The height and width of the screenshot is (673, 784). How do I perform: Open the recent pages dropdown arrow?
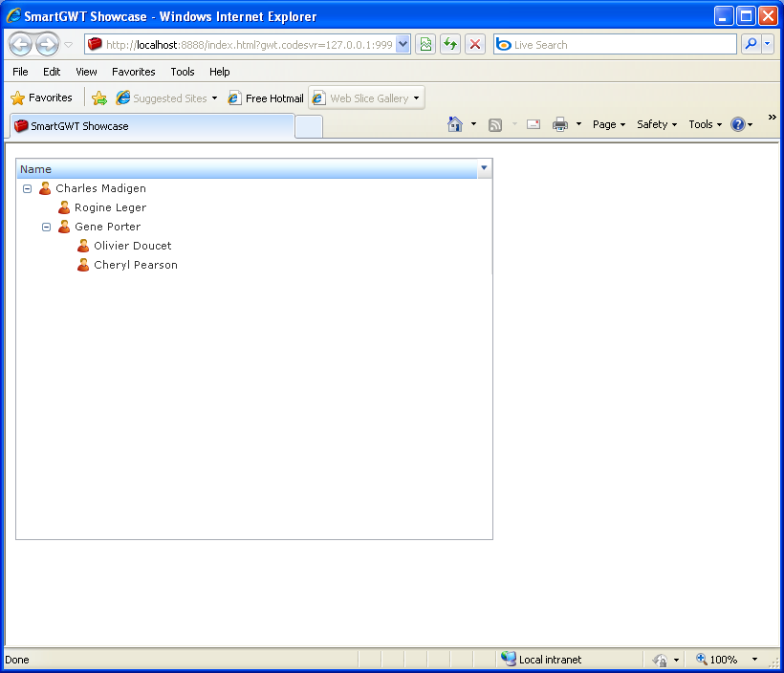click(69, 45)
